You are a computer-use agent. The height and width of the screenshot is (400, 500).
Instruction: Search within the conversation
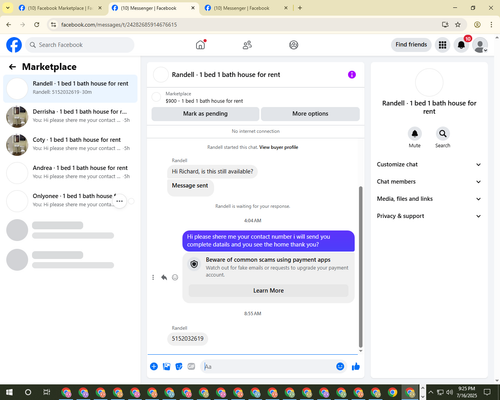click(x=443, y=134)
